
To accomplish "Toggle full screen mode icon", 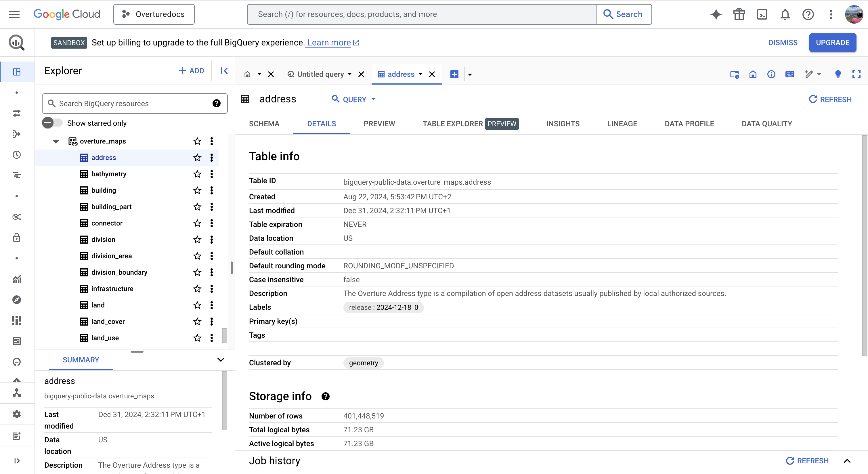I will [856, 74].
